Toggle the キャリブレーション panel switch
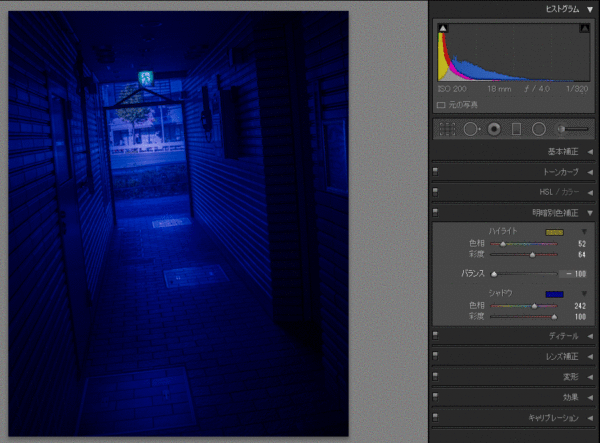600x443 pixels. tap(435, 417)
